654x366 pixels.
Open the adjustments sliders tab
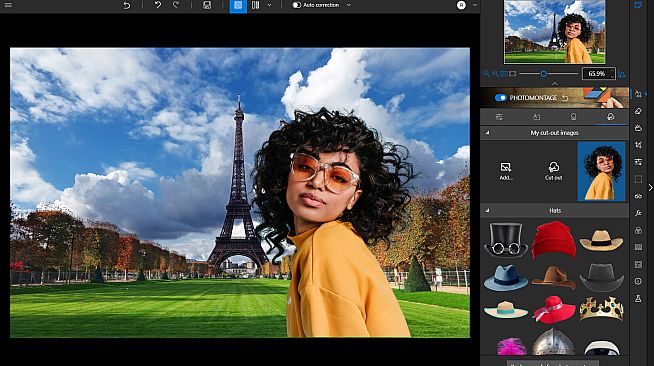[x=499, y=117]
